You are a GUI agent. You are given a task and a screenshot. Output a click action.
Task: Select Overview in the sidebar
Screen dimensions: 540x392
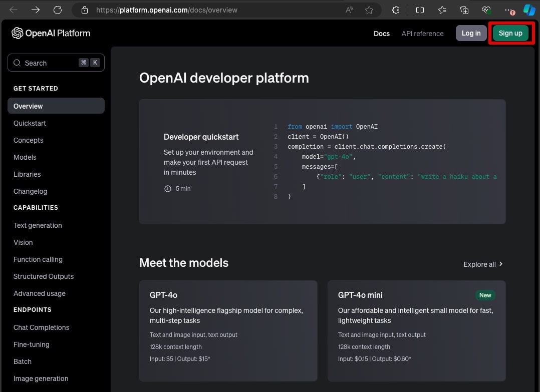pos(56,106)
